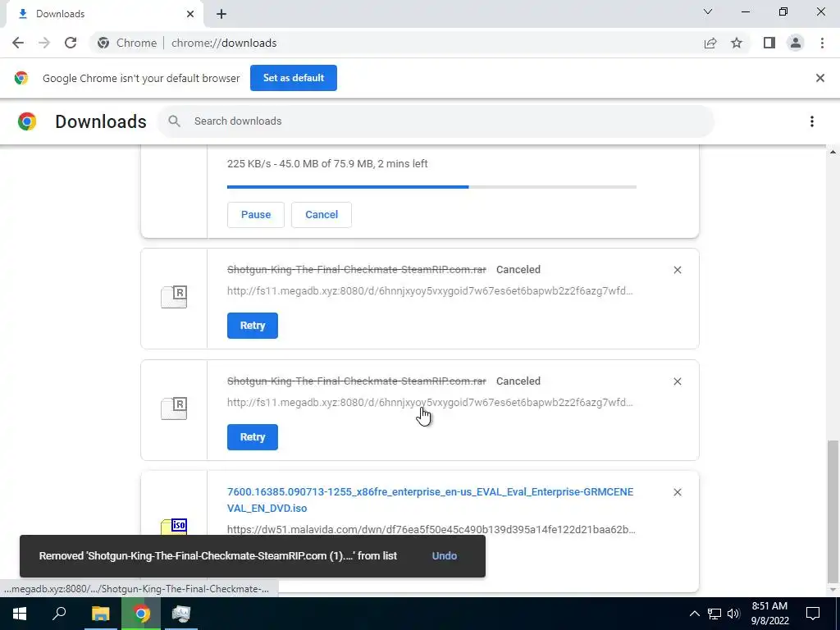The height and width of the screenshot is (630, 840).
Task: Open the taskbar clock and date
Action: (769, 614)
